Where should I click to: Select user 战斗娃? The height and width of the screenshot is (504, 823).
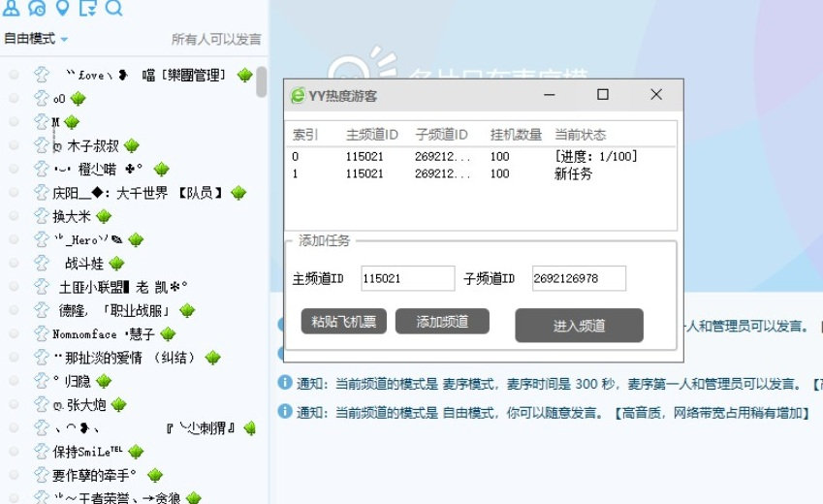84,263
